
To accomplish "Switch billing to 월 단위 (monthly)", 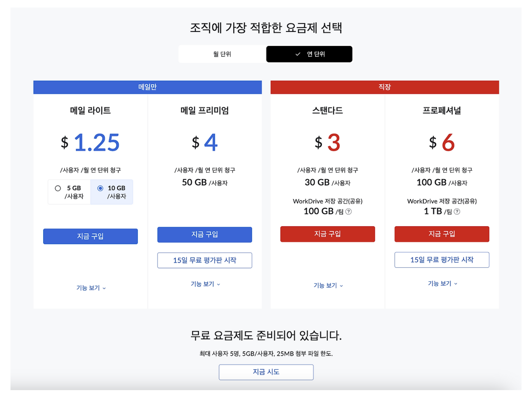I will (222, 54).
